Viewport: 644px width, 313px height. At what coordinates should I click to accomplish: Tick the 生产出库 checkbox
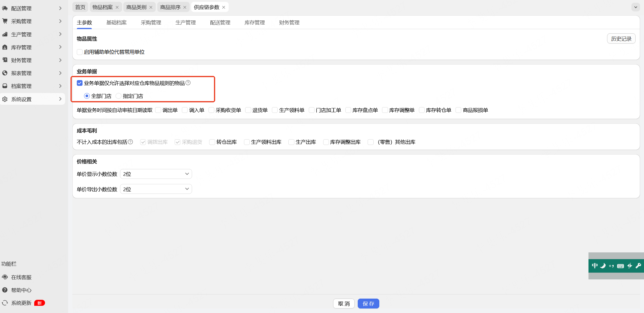(291, 142)
